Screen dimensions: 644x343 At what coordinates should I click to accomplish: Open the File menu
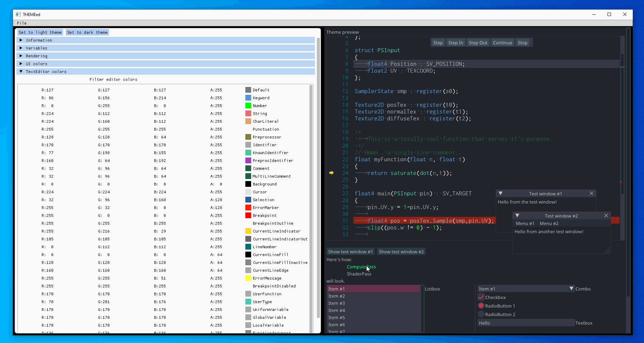22,23
